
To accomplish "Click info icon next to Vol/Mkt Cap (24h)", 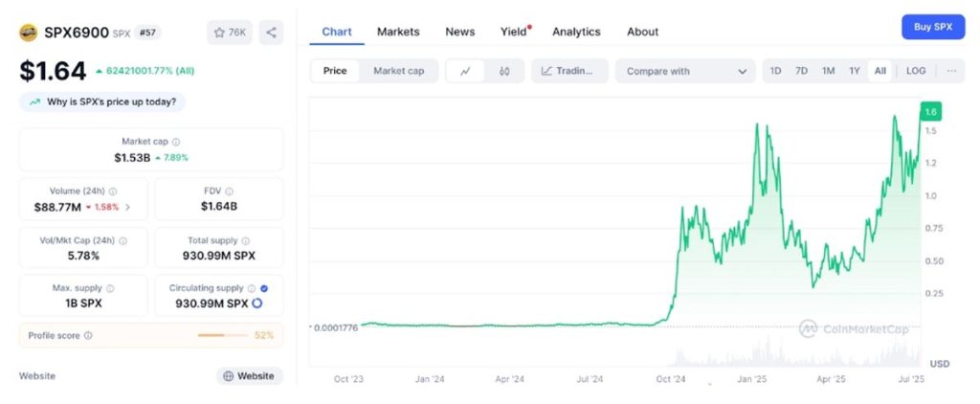I will tap(123, 241).
